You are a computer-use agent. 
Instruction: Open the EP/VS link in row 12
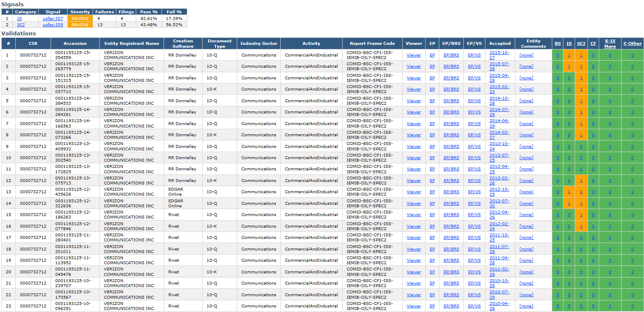(475, 181)
